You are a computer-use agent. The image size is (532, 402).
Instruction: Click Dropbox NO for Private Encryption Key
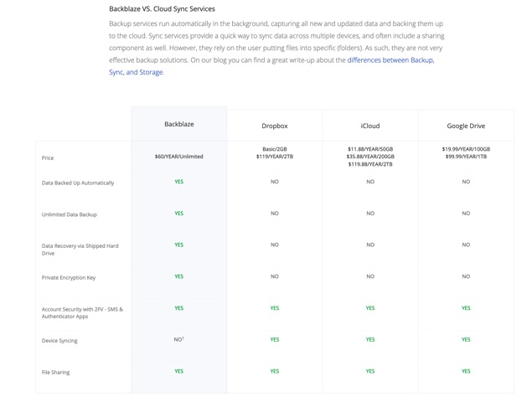[275, 276]
